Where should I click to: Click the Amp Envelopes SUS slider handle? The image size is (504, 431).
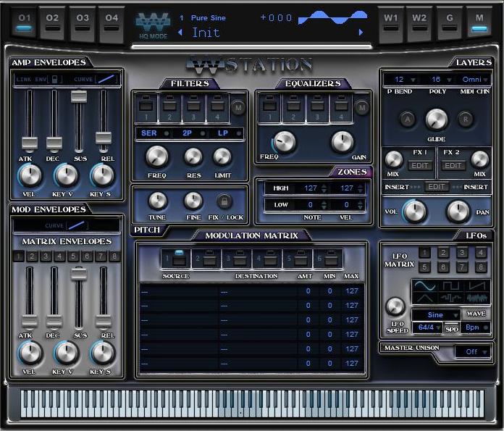(x=79, y=96)
